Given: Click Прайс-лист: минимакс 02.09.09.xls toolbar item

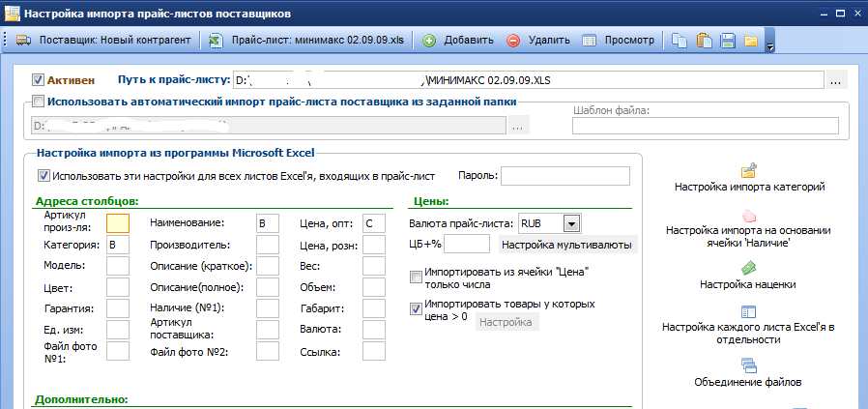Looking at the screenshot, I should click(306, 40).
